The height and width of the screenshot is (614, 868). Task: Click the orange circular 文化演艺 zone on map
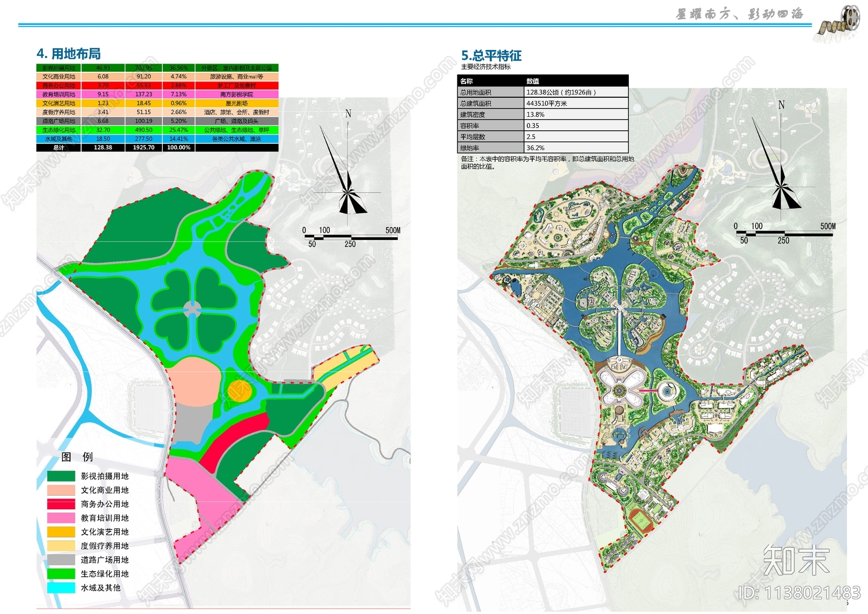click(x=239, y=390)
